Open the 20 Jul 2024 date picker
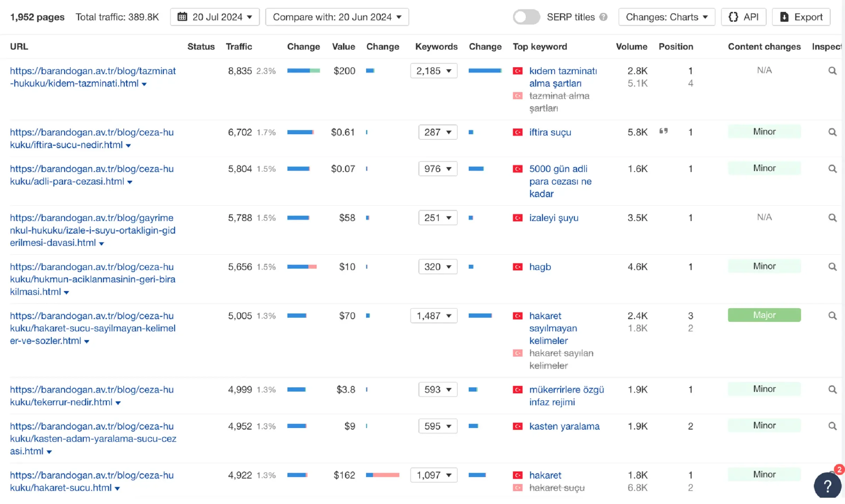845x504 pixels. 215,17
